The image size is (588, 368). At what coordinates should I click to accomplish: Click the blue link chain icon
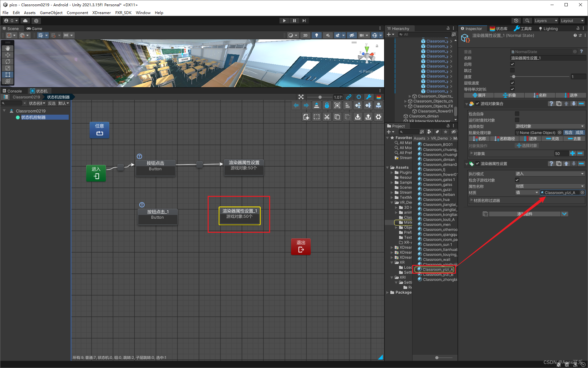point(349,97)
